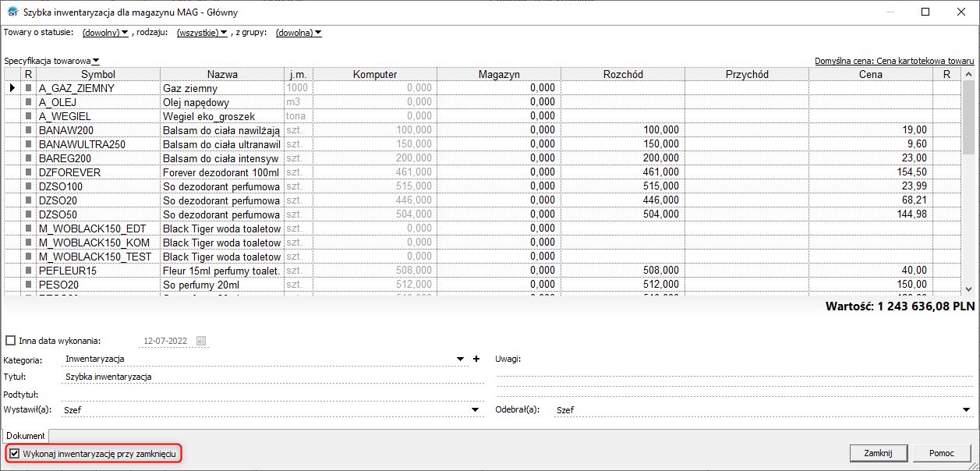Click the Rozchód column header
980x471 pixels.
pos(623,74)
